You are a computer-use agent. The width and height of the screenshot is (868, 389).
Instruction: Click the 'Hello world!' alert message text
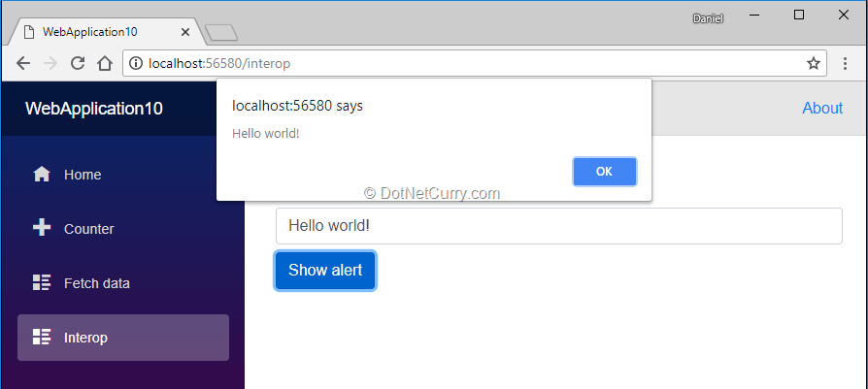[x=266, y=133]
